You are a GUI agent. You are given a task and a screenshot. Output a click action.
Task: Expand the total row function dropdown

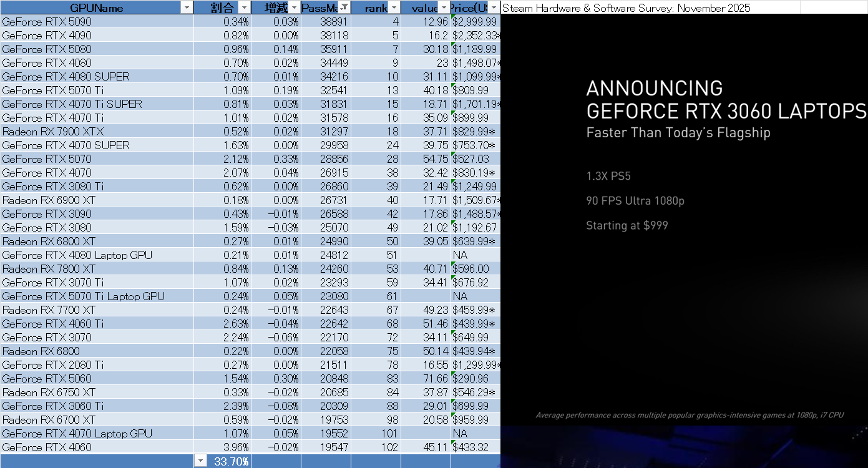coord(200,461)
